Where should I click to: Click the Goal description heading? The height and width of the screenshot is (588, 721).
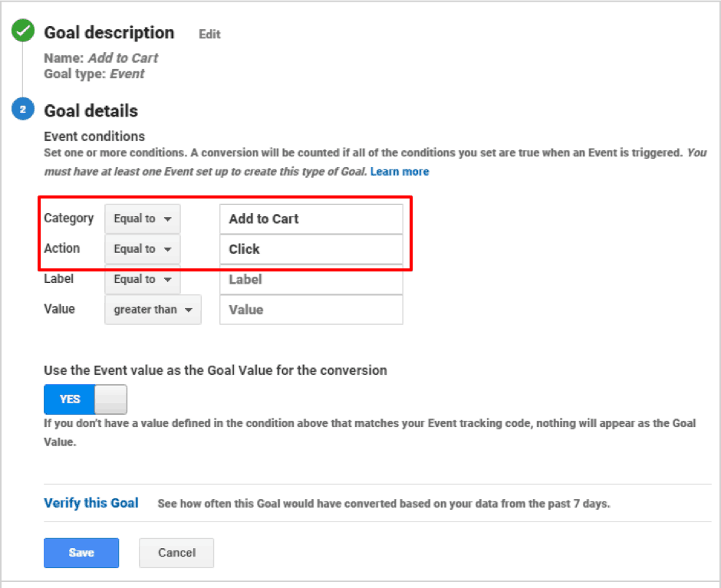109,33
